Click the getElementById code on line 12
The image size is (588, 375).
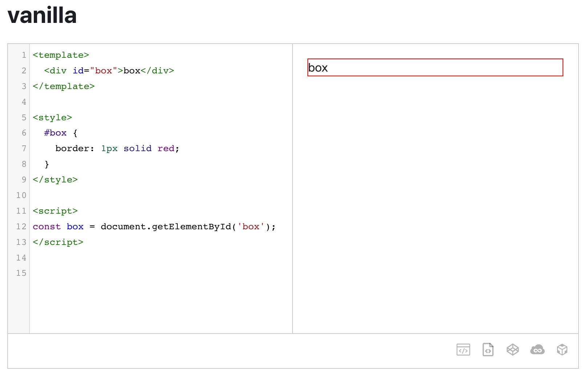[154, 226]
